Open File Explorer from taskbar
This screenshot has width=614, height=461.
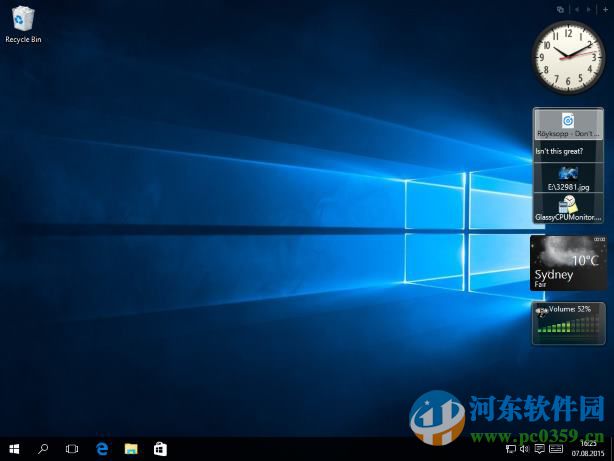pyautogui.click(x=131, y=449)
